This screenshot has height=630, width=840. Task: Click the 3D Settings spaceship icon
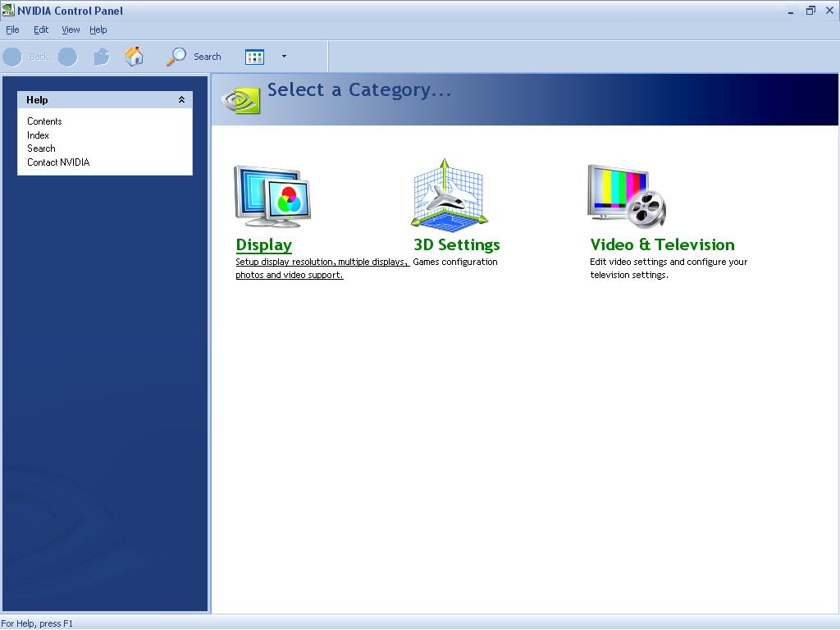pyautogui.click(x=449, y=194)
